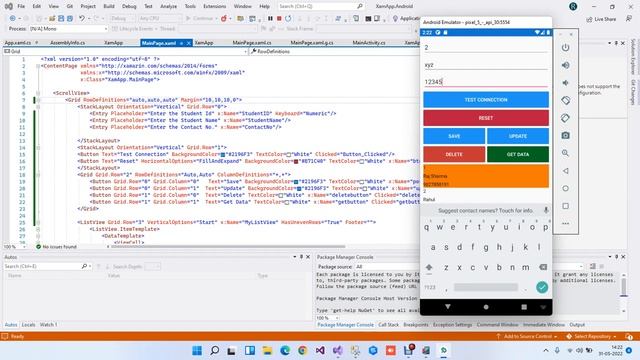Lower volume on emulator sidebar
The width and height of the screenshot is (640, 360).
(x=565, y=83)
